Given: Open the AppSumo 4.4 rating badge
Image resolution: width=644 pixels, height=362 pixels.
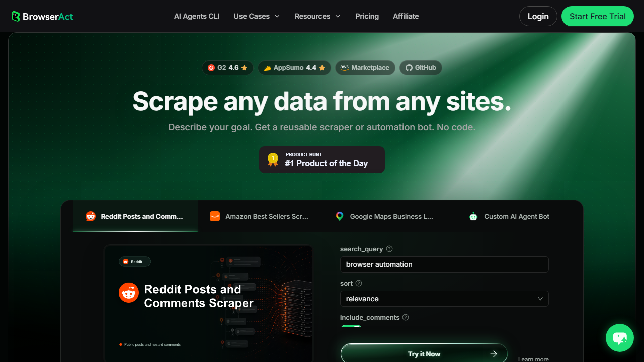Looking at the screenshot, I should (294, 68).
